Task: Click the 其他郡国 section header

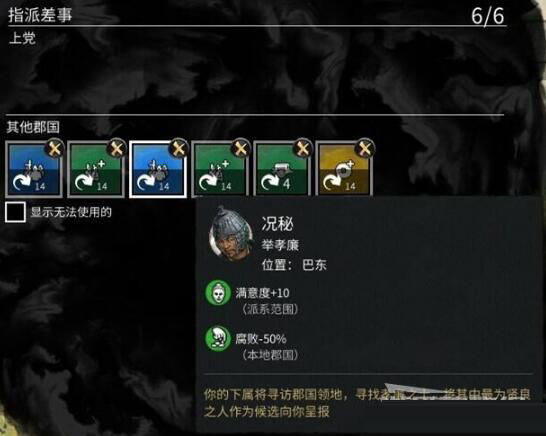Action: [33, 127]
